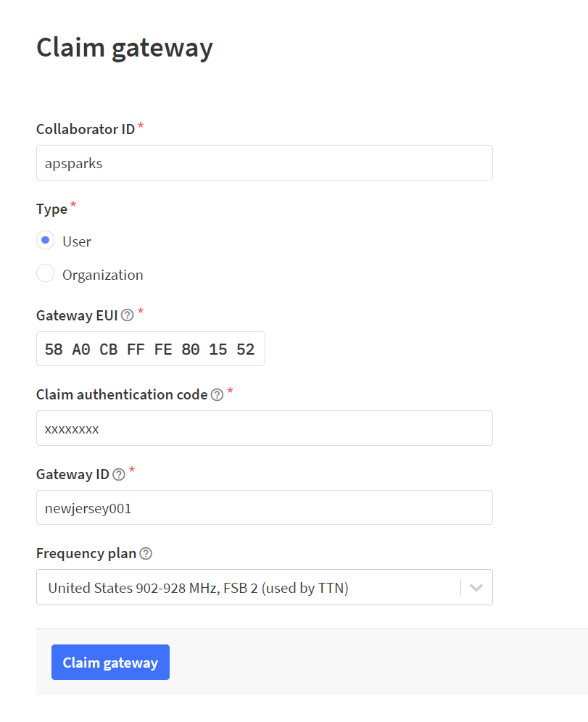Click the Collaborator ID field label
588x722 pixels.
[x=86, y=129]
